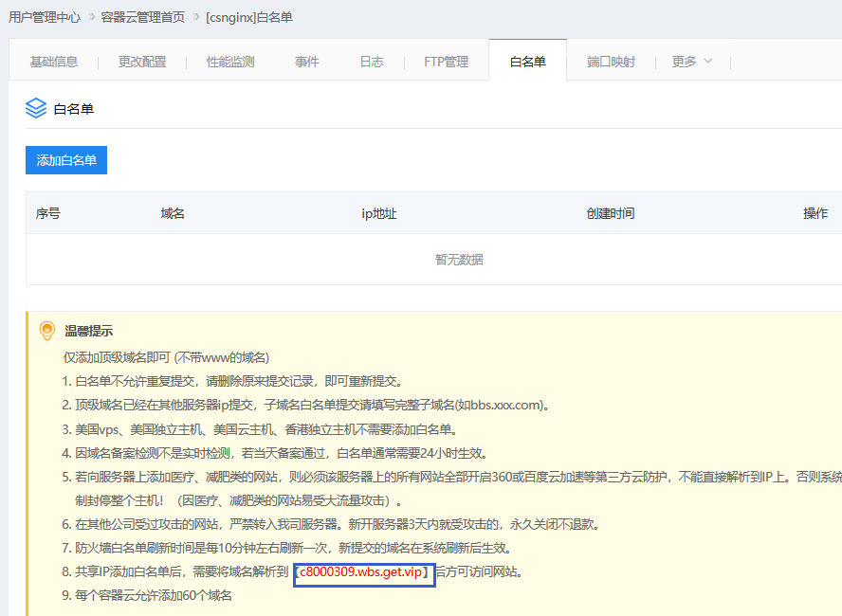Click the c8000309.wbs.get.vip domain text
The width and height of the screenshot is (842, 616).
[x=364, y=572]
